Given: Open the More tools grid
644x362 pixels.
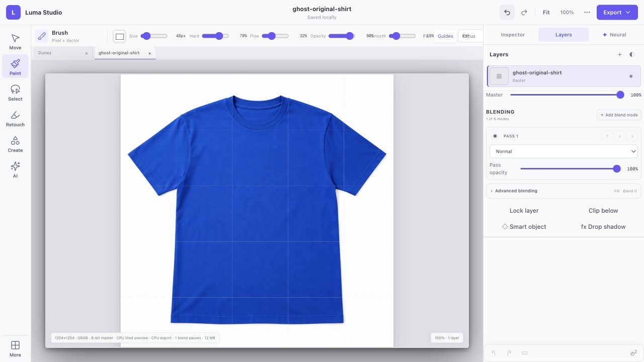Looking at the screenshot, I should [x=15, y=348].
